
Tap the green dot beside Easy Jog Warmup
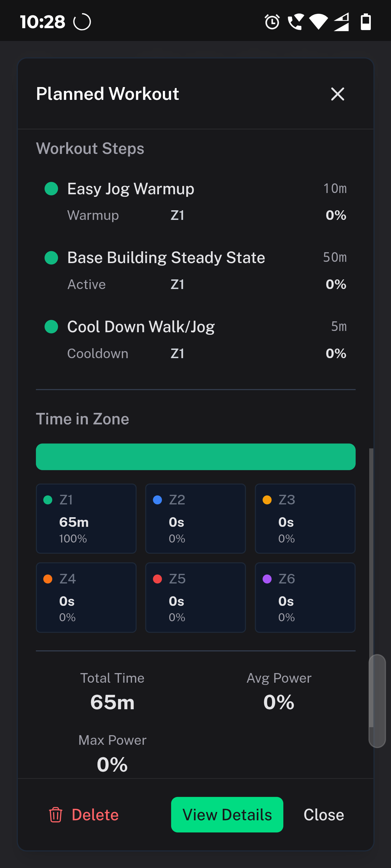51,189
